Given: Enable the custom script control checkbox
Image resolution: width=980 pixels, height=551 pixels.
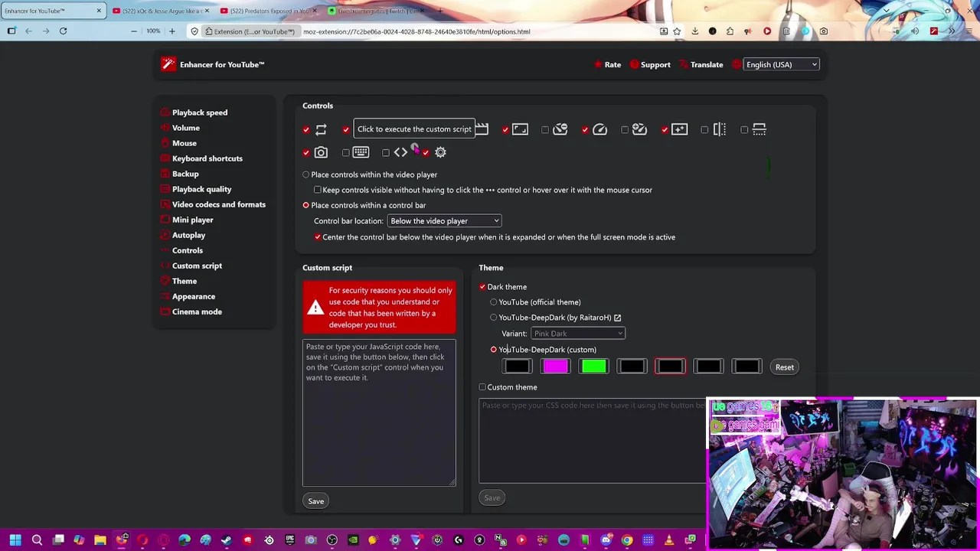Looking at the screenshot, I should (x=386, y=153).
